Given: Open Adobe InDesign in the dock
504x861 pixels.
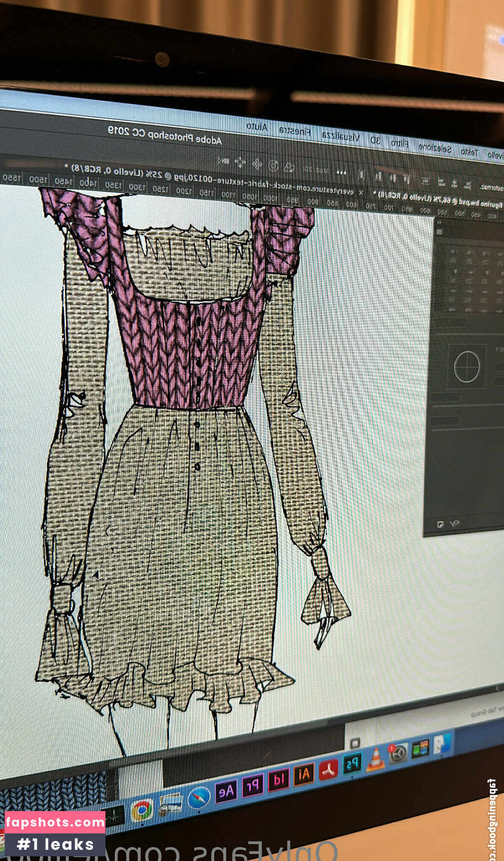Looking at the screenshot, I should coord(279,780).
